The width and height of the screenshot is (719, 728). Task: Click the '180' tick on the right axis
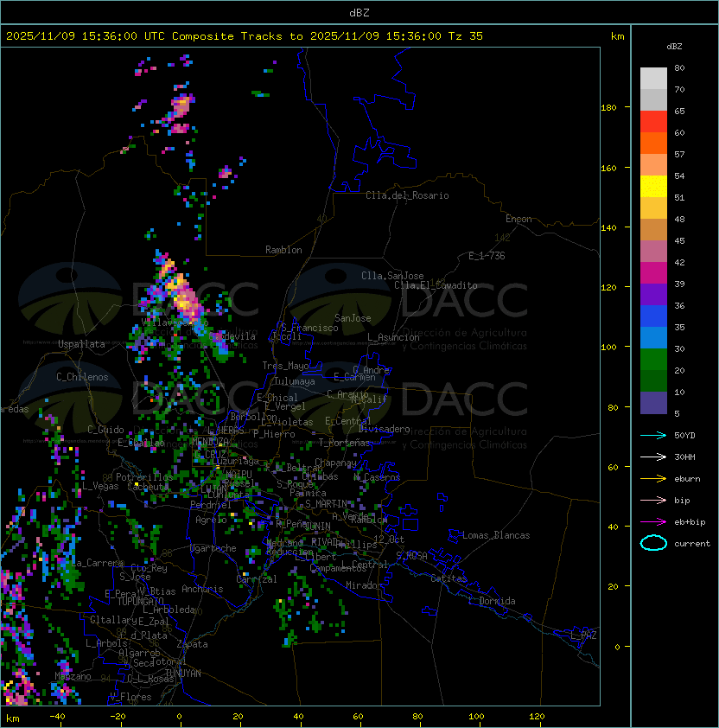(x=608, y=108)
